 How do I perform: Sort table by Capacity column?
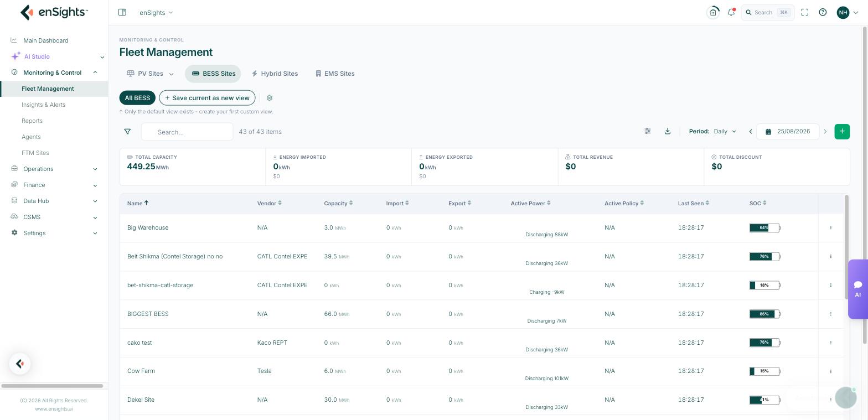coord(338,203)
